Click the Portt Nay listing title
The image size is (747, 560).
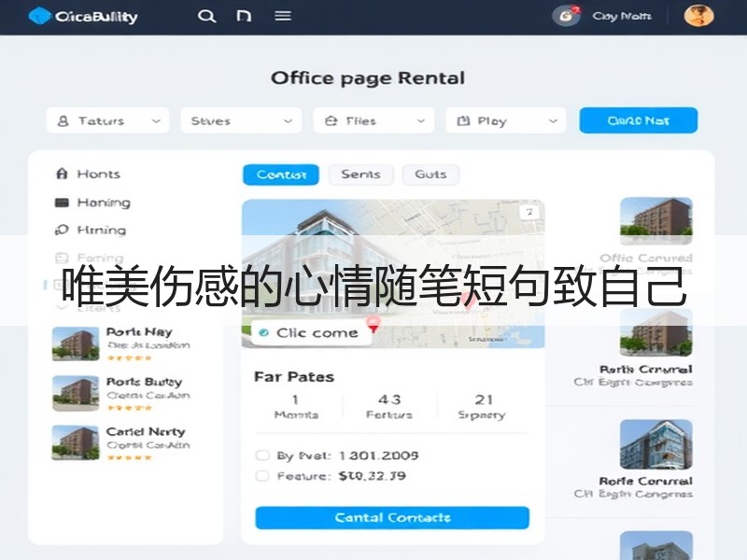(x=139, y=332)
